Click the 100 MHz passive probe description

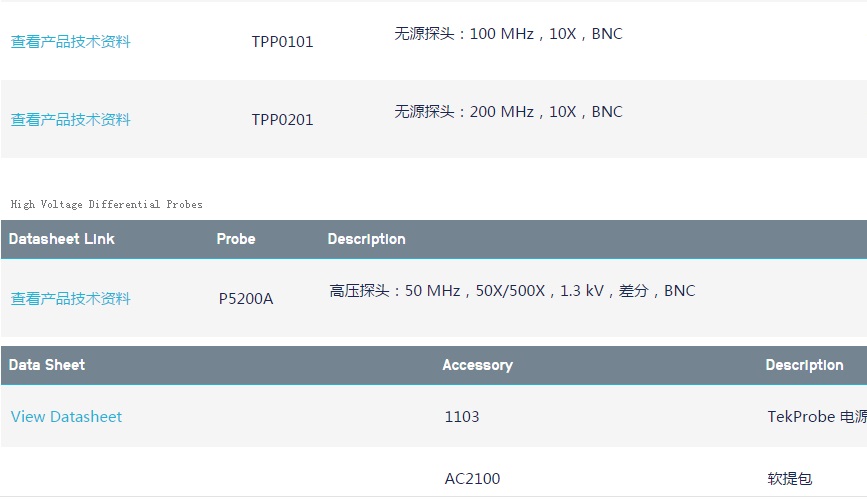[509, 34]
